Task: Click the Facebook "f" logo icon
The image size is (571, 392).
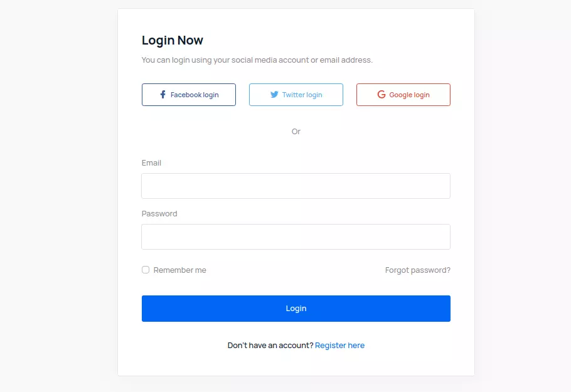Action: [x=163, y=95]
